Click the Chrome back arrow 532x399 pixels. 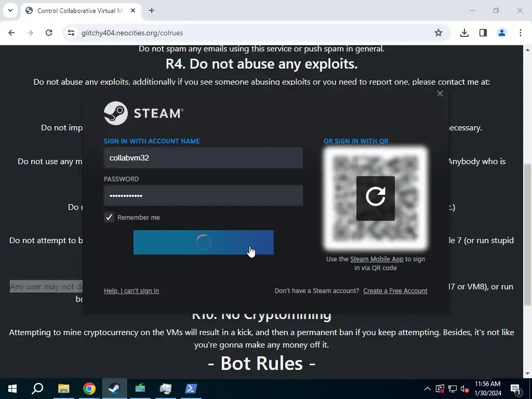coord(11,33)
